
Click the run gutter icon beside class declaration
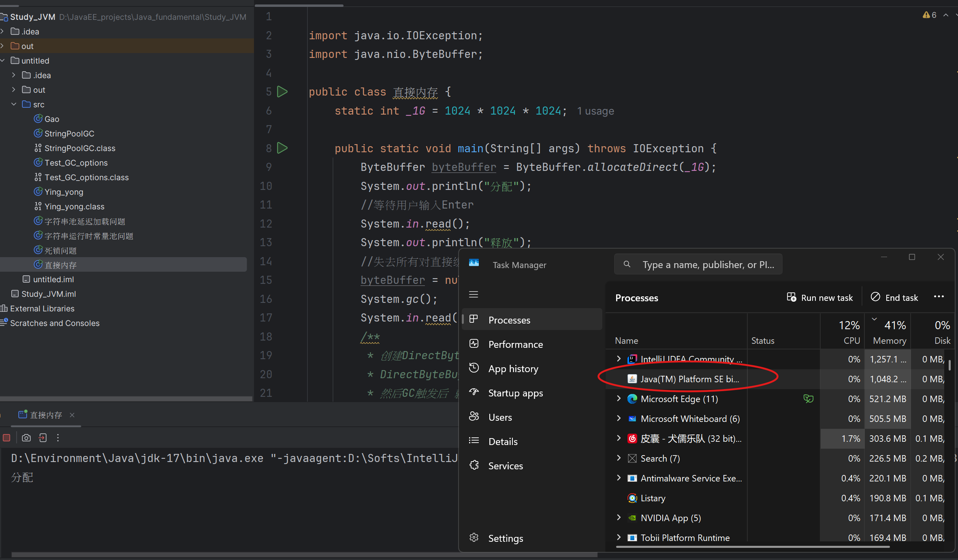click(282, 92)
